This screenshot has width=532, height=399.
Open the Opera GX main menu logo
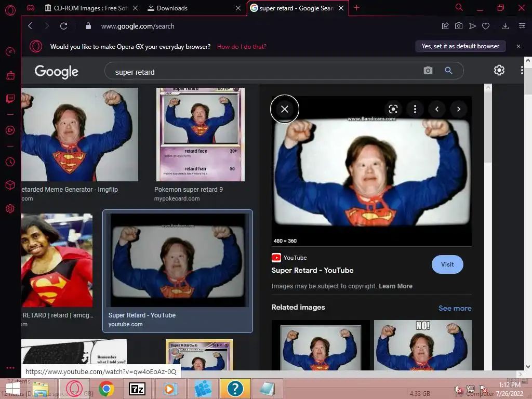(10, 10)
